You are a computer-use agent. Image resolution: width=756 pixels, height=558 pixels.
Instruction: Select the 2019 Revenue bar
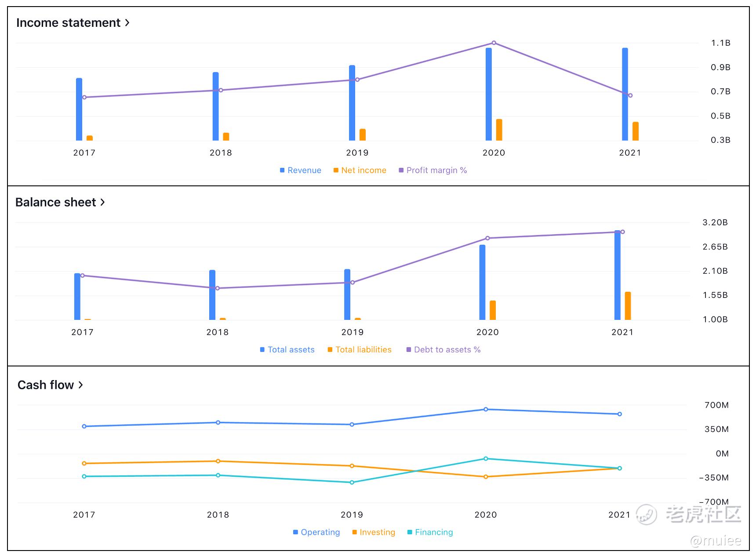352,103
